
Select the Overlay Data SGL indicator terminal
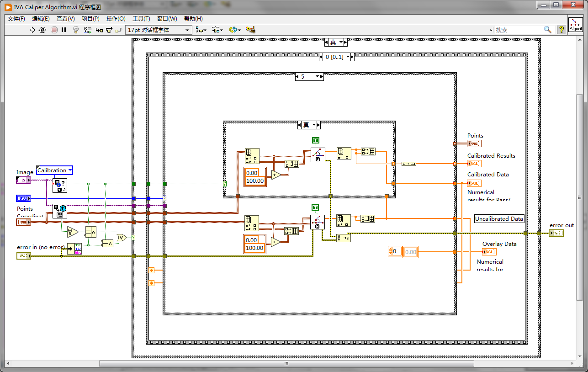pyautogui.click(x=489, y=252)
